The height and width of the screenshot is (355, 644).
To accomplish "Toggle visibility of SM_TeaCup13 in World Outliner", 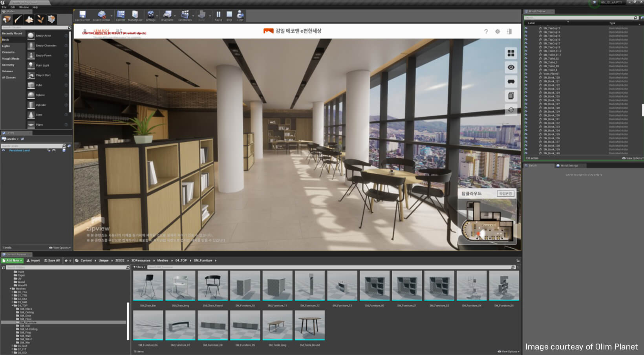I will point(526,28).
